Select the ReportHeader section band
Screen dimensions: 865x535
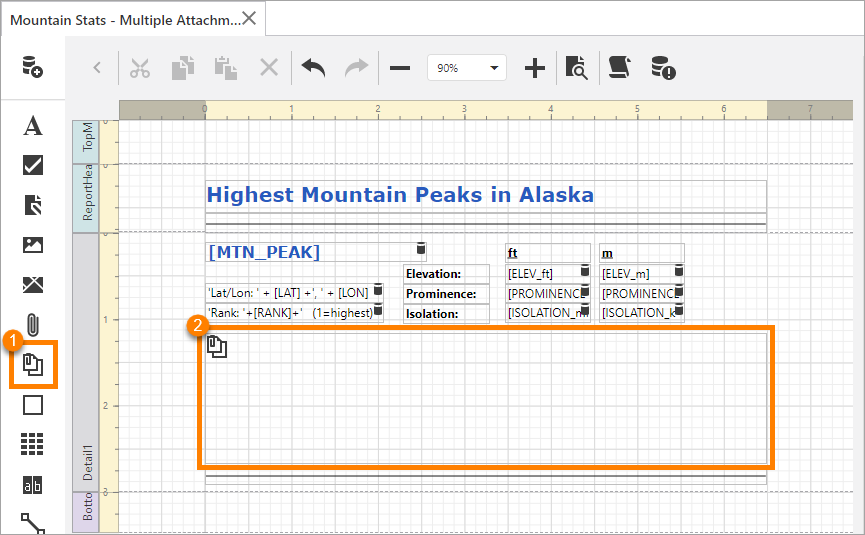click(x=88, y=197)
